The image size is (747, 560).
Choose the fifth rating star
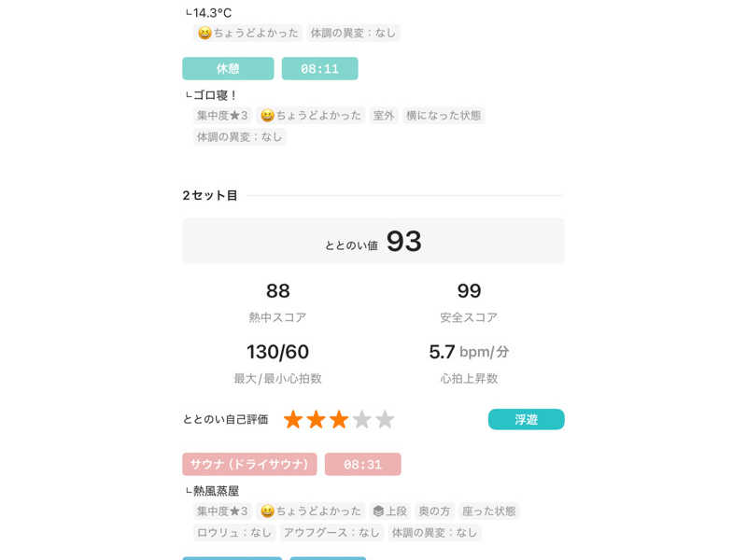click(x=385, y=420)
